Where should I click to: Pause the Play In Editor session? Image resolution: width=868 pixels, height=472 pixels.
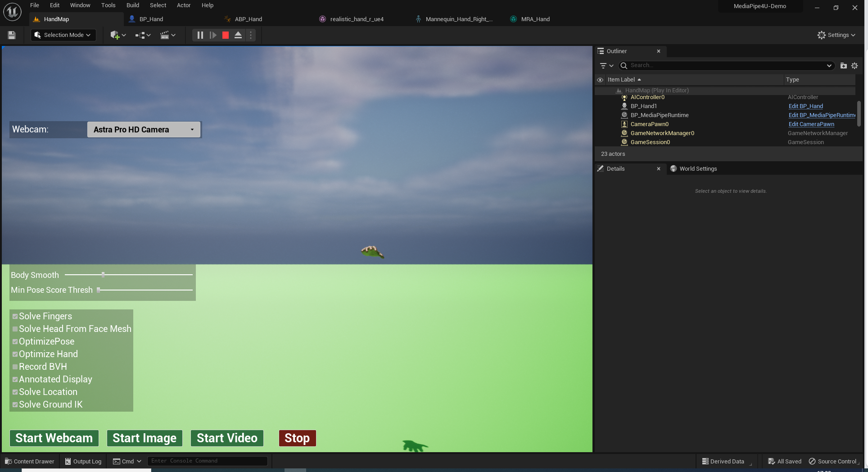tap(200, 35)
